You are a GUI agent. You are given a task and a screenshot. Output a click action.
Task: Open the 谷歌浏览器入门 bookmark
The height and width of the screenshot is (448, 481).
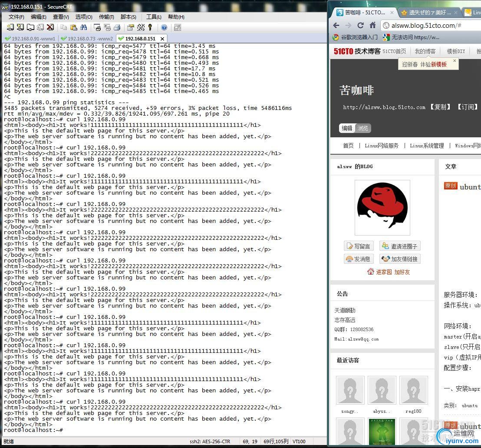[355, 37]
